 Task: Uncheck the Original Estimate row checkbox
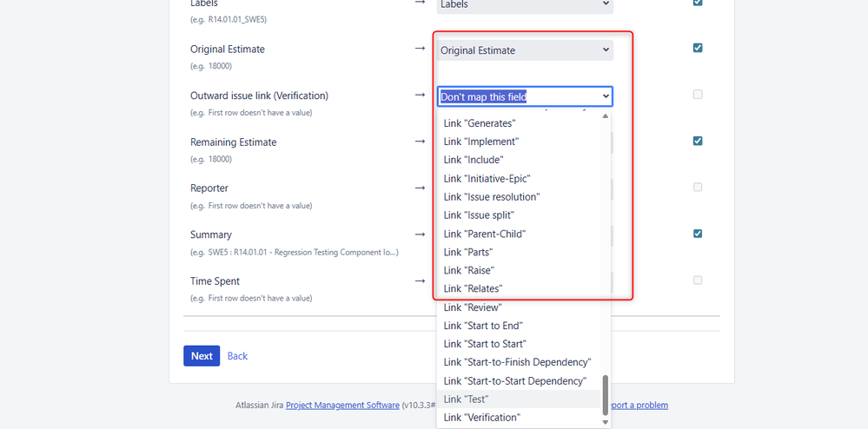tap(698, 48)
